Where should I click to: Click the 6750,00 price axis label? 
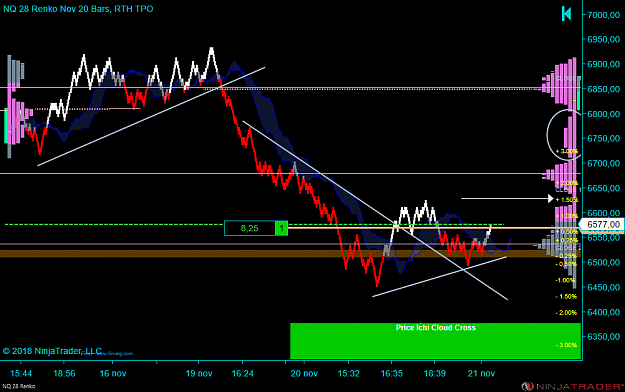(x=603, y=138)
